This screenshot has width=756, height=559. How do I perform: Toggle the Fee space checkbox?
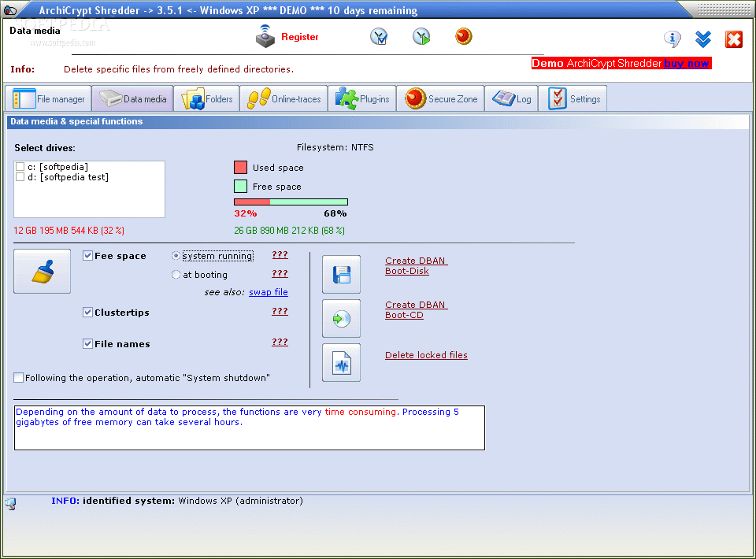87,256
